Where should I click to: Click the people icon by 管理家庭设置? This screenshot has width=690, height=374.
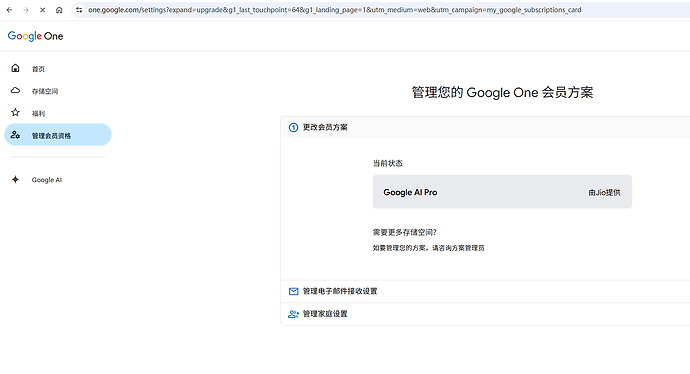point(293,314)
